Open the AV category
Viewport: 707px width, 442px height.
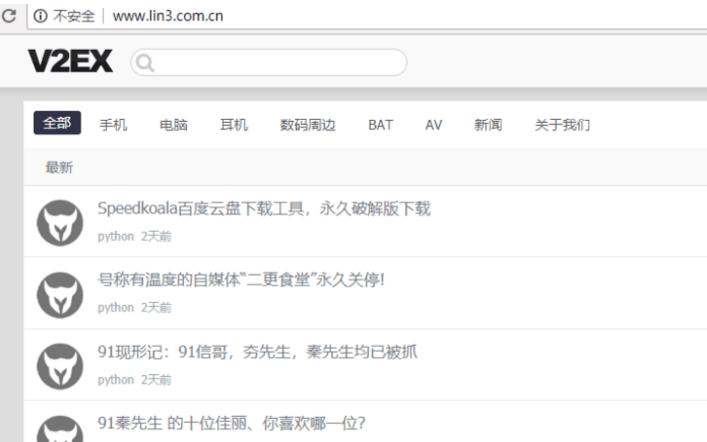pos(433,125)
